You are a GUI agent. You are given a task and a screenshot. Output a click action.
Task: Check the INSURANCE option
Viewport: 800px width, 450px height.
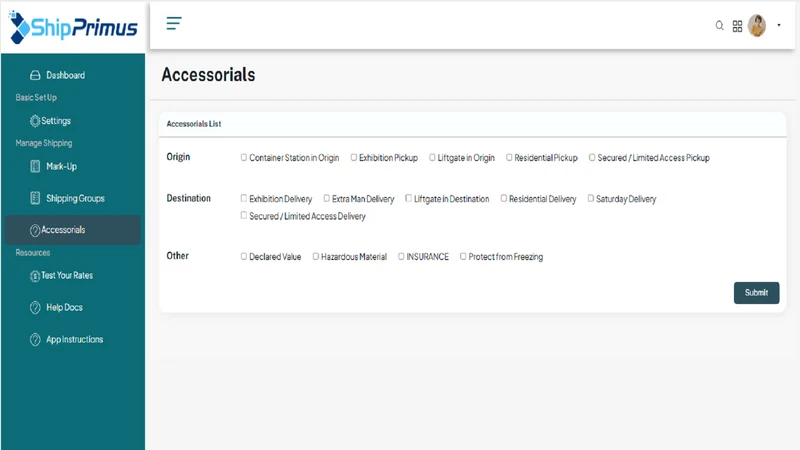401,256
